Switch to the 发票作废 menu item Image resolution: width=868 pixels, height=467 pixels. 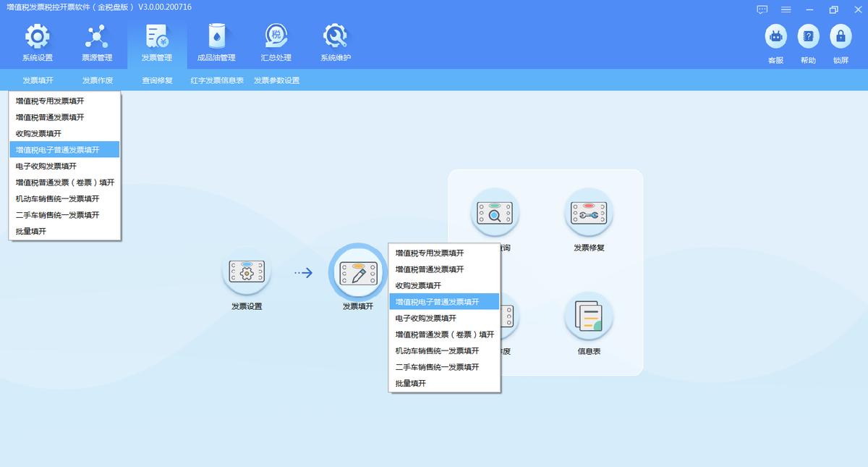(x=97, y=80)
